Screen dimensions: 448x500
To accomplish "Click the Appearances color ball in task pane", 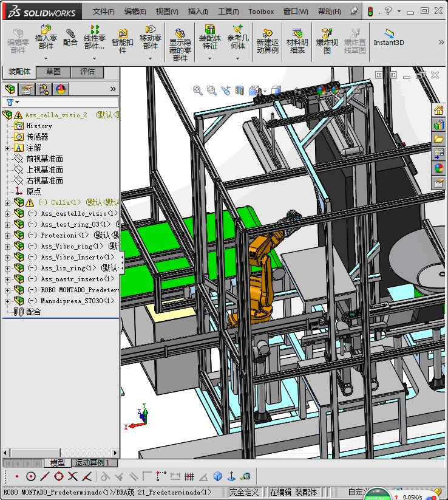I will point(439,168).
